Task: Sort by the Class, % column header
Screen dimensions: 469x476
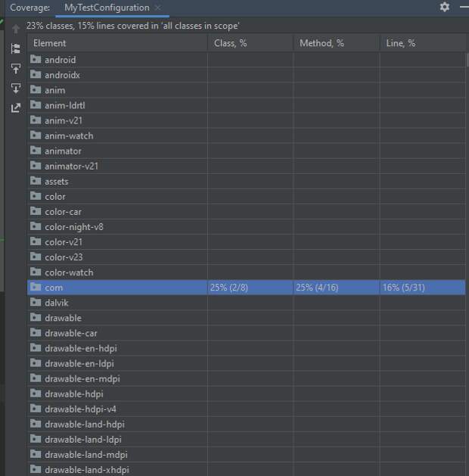Action: (x=250, y=43)
